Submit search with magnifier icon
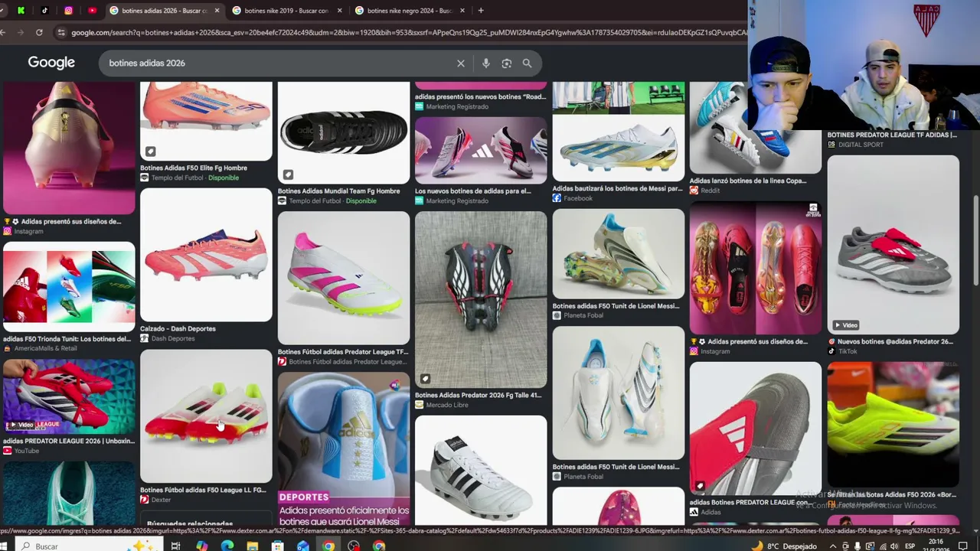The image size is (980, 551). 527,63
